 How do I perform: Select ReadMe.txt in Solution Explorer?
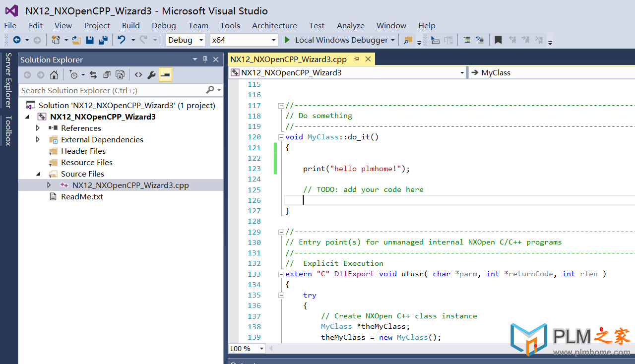point(82,196)
